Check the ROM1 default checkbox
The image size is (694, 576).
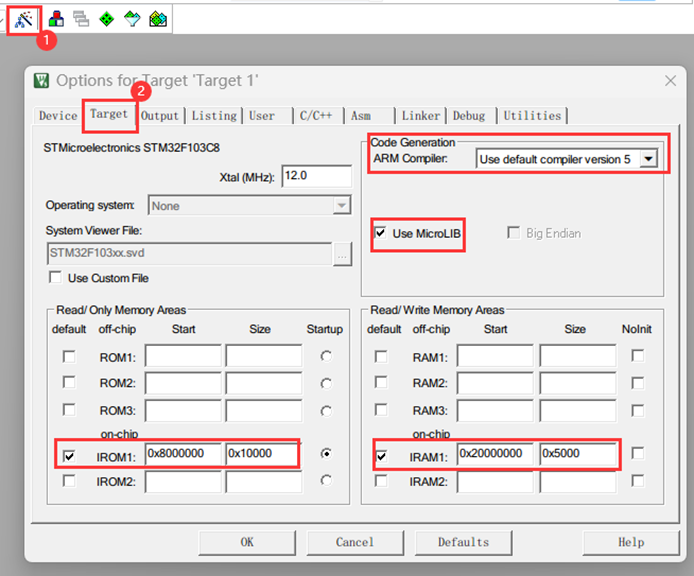[x=69, y=356]
